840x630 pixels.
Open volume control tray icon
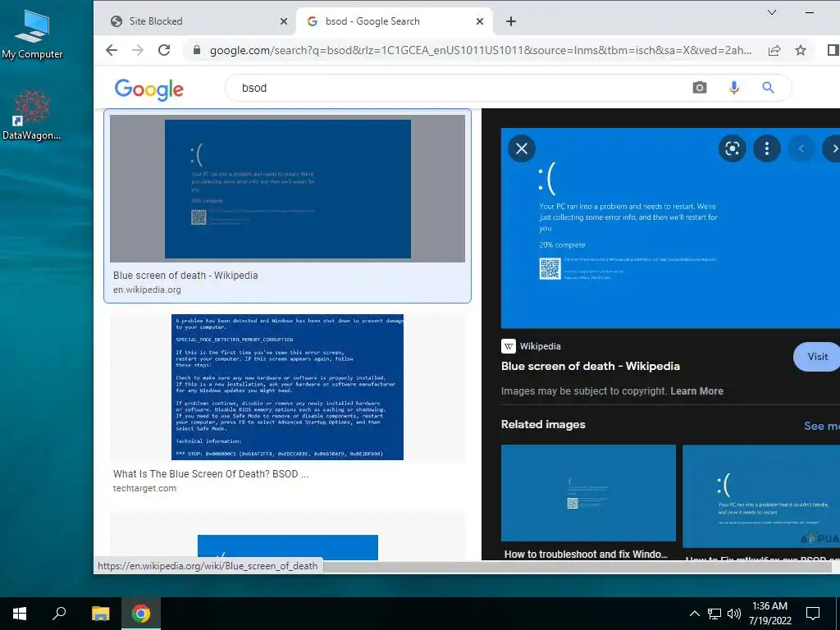(734, 614)
